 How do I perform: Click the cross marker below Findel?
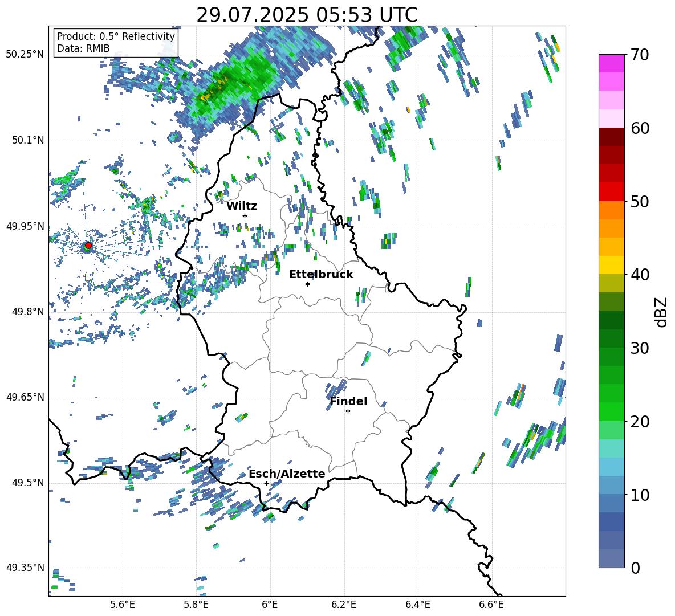348,411
